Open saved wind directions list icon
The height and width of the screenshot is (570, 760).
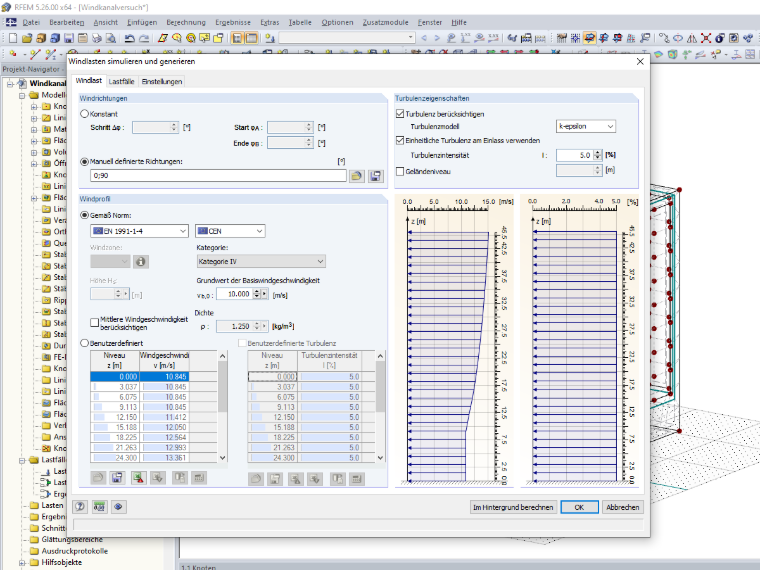[357, 176]
